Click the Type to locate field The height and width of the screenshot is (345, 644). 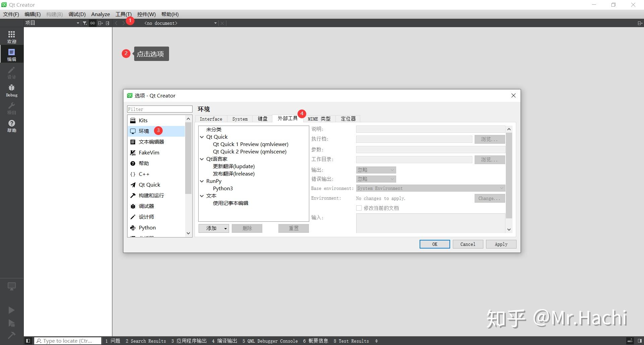68,341
